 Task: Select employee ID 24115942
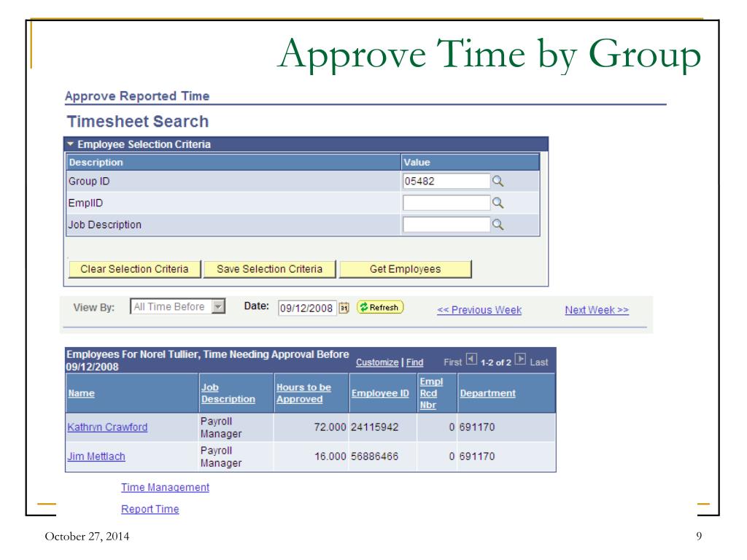click(x=374, y=427)
